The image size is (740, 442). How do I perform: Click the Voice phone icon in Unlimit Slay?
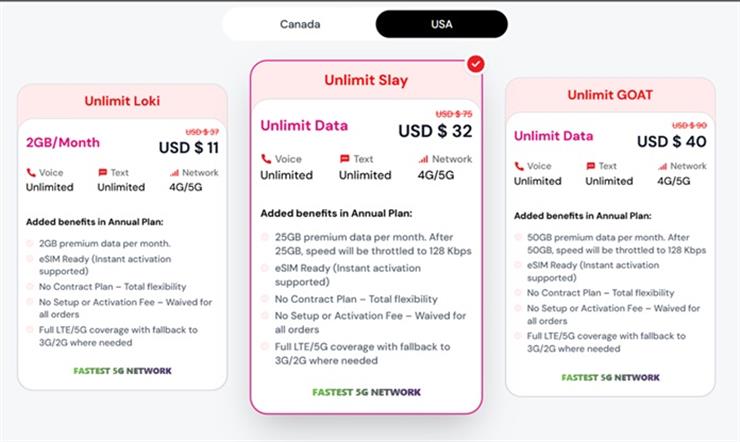(x=266, y=159)
